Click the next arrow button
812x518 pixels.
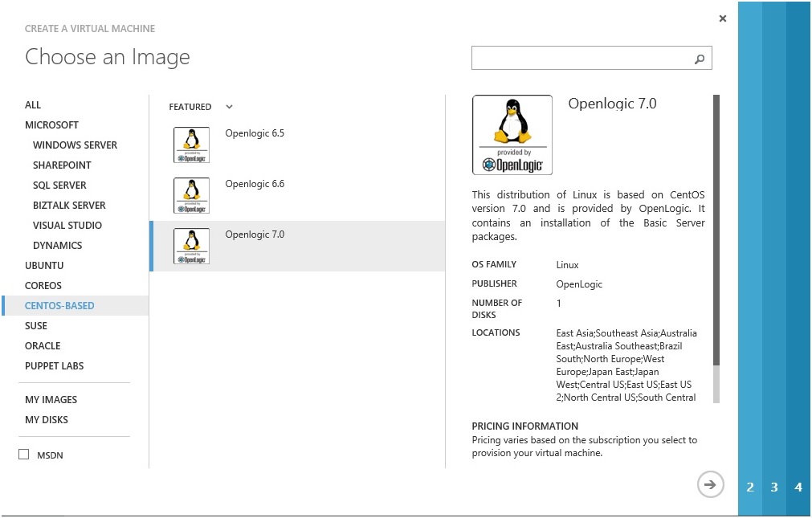pos(710,485)
